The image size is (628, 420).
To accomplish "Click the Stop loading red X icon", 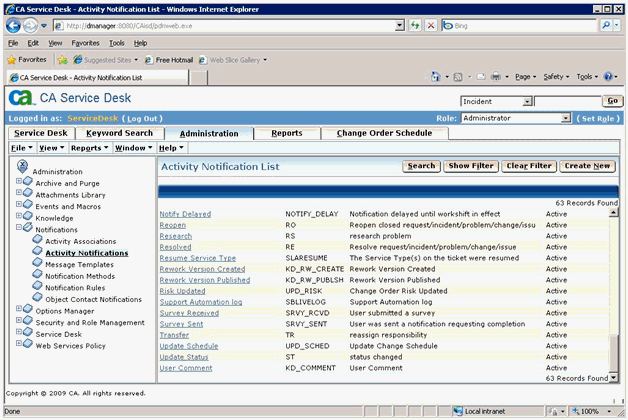I will tap(431, 26).
